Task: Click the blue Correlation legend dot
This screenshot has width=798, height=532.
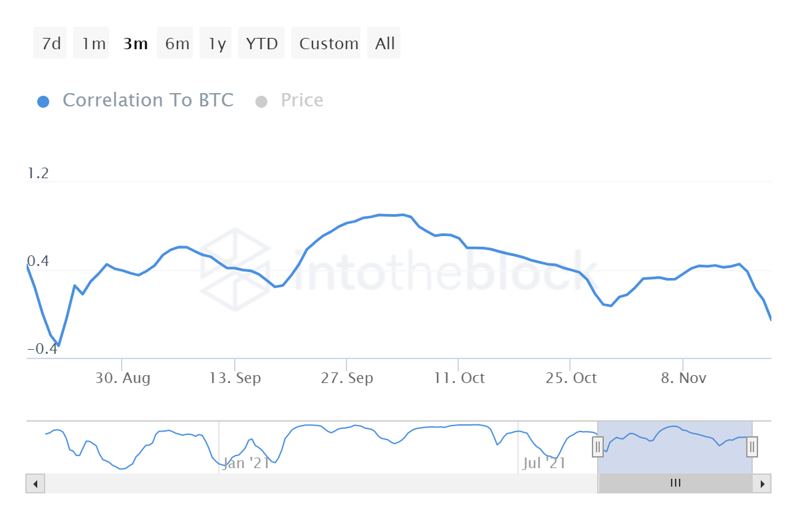Action: (x=43, y=102)
